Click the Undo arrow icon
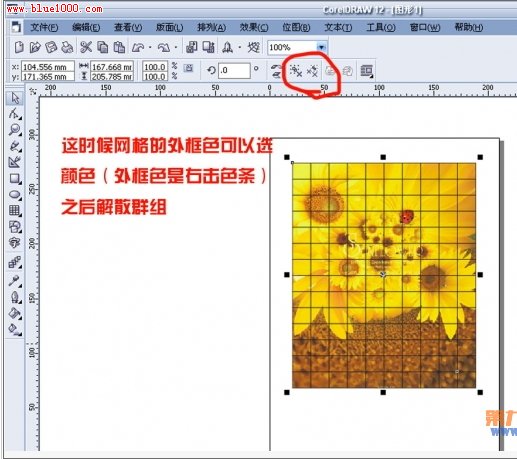The width and height of the screenshot is (517, 459). pos(138,48)
